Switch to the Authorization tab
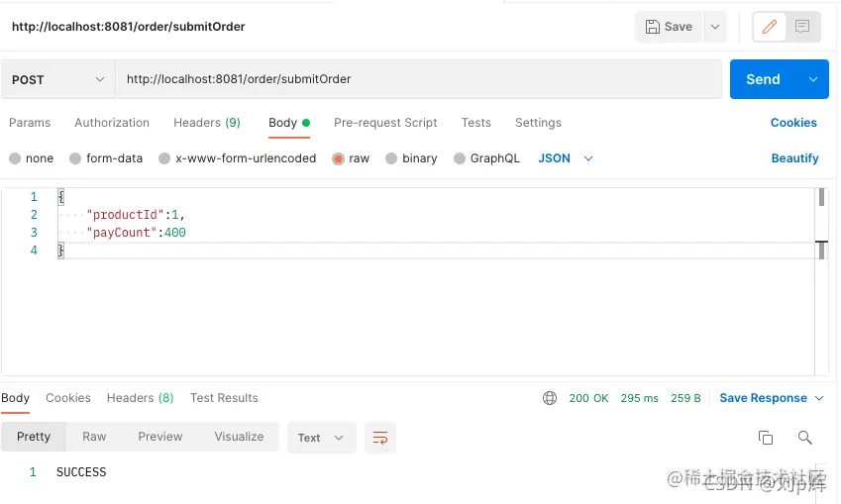 click(x=112, y=123)
